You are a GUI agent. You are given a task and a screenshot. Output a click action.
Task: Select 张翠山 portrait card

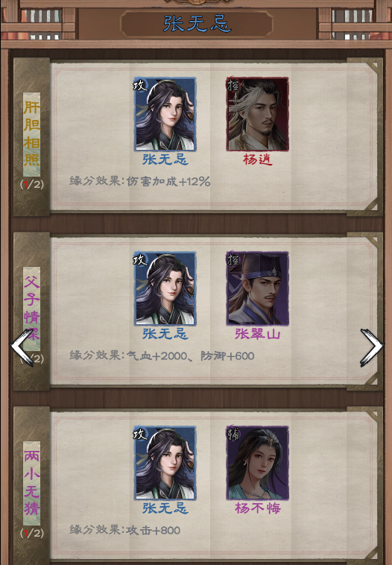click(x=258, y=288)
